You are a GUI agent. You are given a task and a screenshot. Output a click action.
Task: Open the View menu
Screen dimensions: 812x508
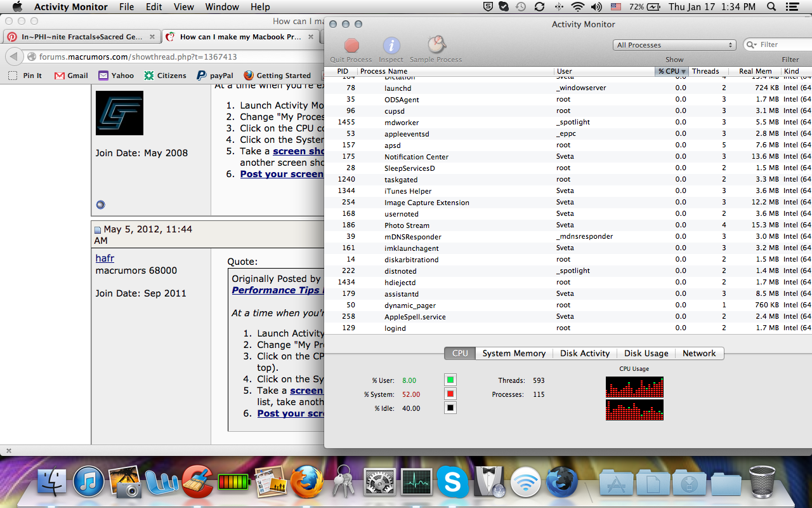tap(184, 7)
